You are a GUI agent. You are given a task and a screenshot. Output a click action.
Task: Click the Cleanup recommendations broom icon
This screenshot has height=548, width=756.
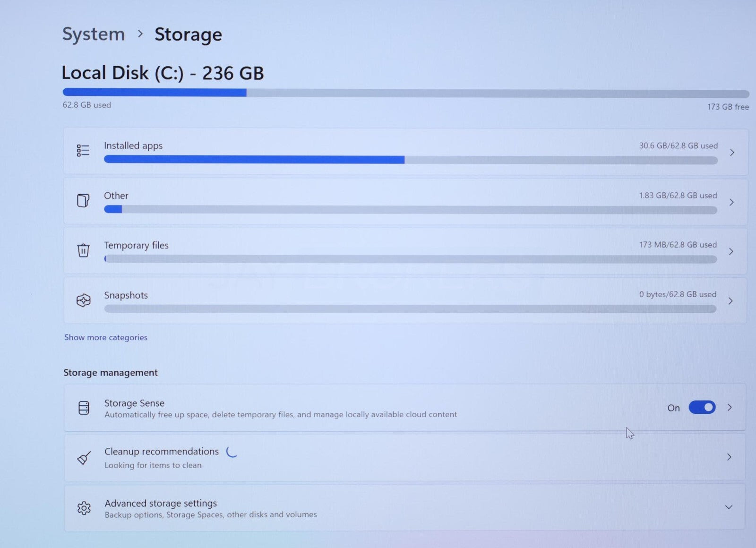click(x=84, y=457)
